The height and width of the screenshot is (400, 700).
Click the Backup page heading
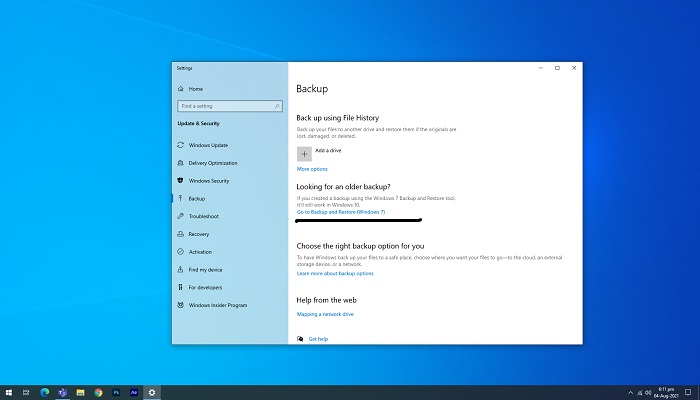pos(312,89)
